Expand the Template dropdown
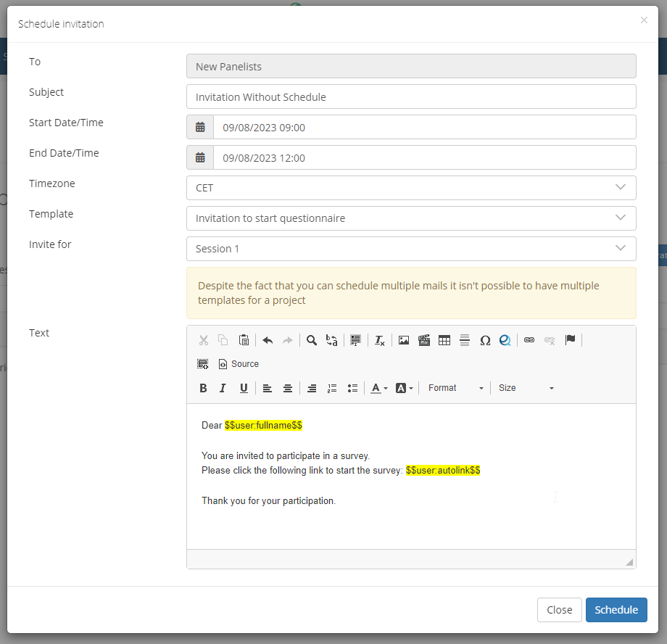Image resolution: width=667 pixels, height=644 pixels. coord(411,218)
